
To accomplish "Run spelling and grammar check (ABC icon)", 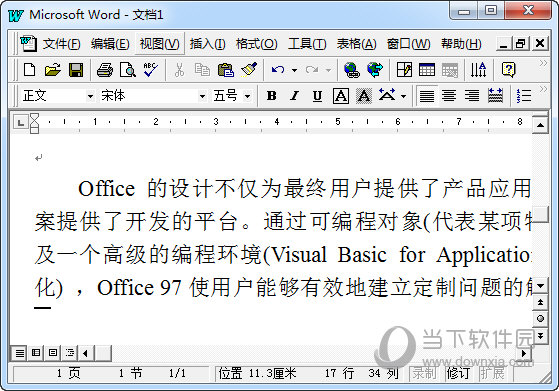I will click(x=150, y=70).
